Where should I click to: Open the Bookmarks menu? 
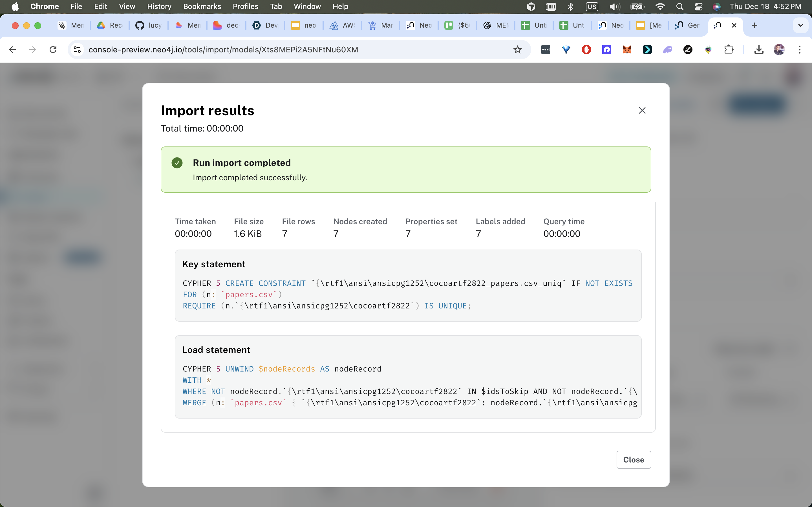click(202, 6)
